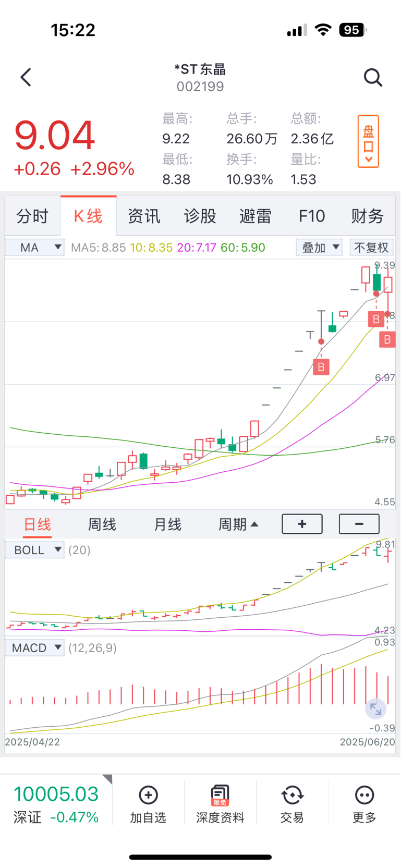Open the BOLL indicator dropdown
Viewport: 401px width, 868px height.
click(34, 550)
